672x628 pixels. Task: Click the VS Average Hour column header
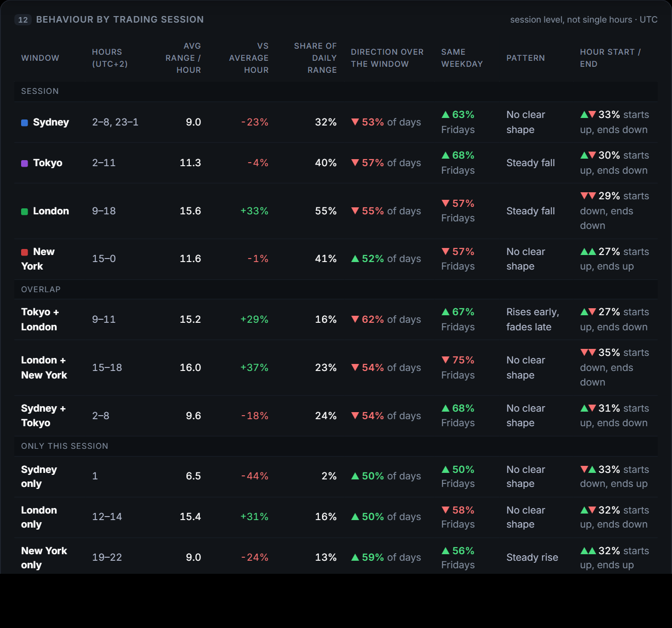(249, 58)
